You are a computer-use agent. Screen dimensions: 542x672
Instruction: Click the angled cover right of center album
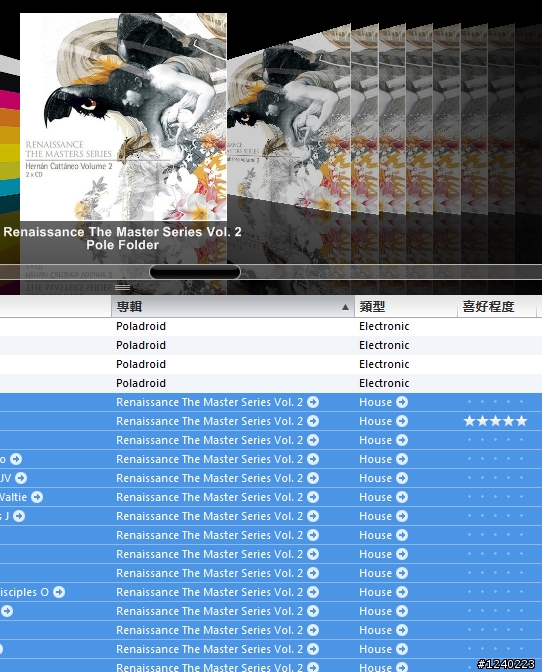tap(289, 120)
